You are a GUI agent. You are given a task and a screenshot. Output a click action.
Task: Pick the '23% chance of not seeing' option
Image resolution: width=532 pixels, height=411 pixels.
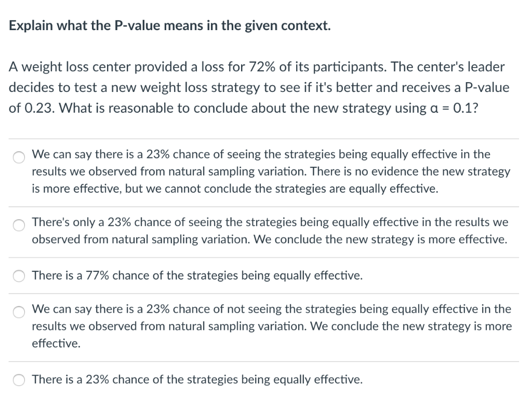[19, 312]
